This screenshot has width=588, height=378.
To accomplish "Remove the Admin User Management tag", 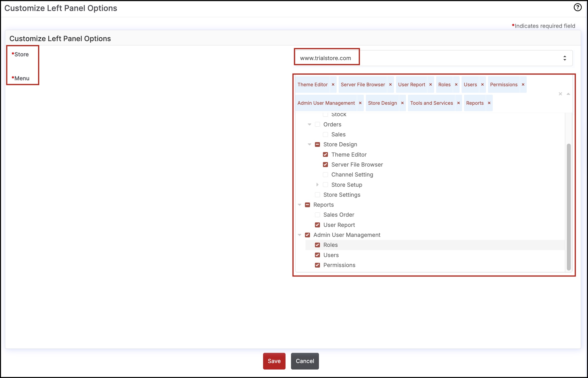I will pyautogui.click(x=360, y=103).
